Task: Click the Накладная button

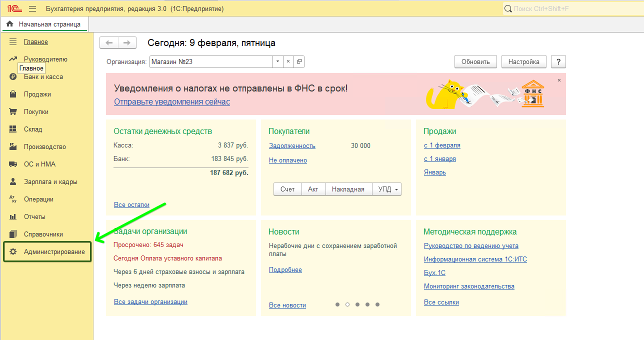Action: tap(348, 189)
